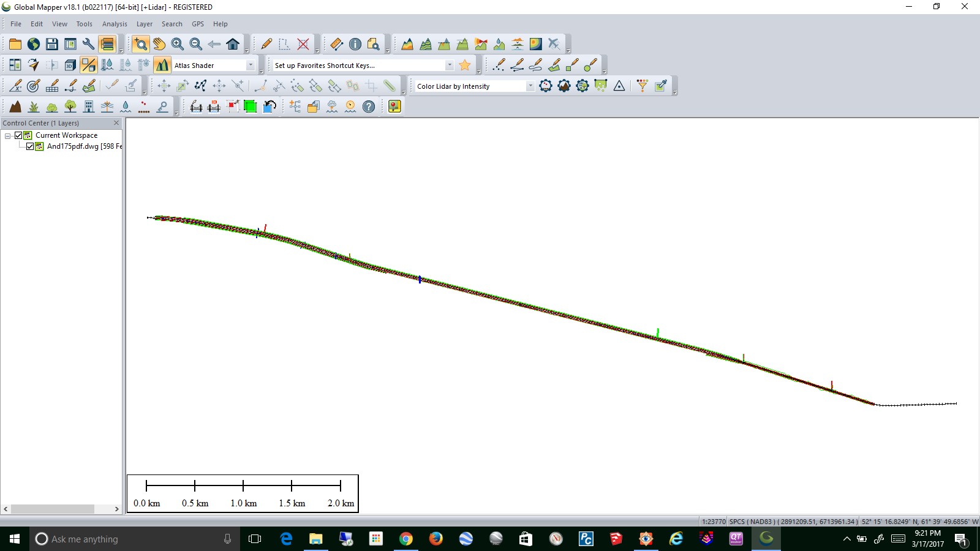The width and height of the screenshot is (980, 551).
Task: Open the Layer menu
Action: (x=145, y=24)
